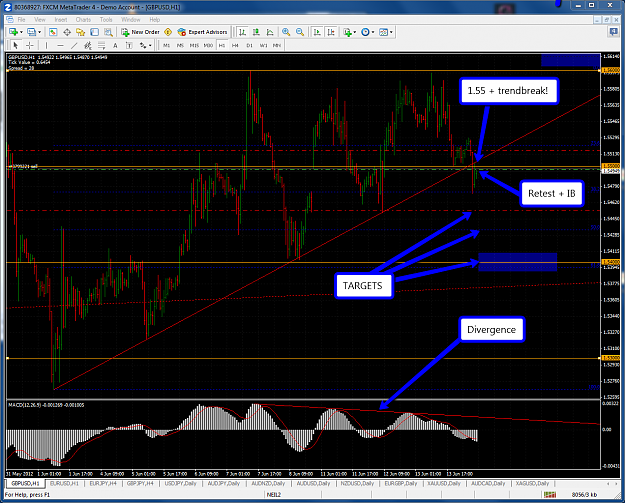Select the arrow cursor tool

[16, 45]
